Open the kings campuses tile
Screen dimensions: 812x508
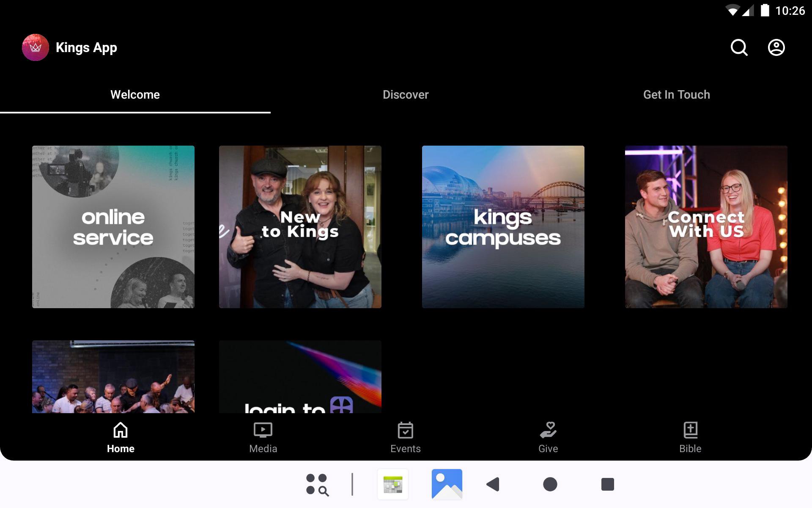[x=503, y=227]
